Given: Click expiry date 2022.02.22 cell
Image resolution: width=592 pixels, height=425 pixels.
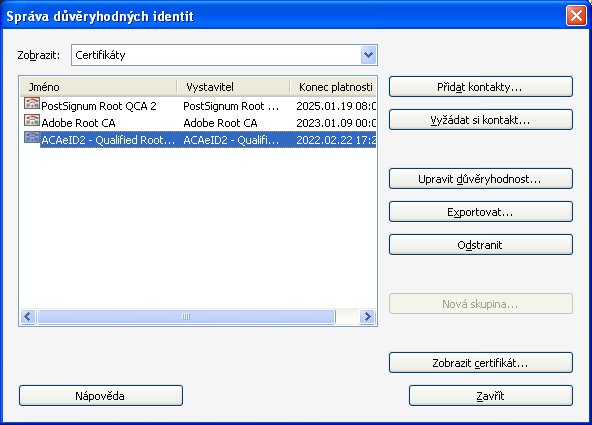Looking at the screenshot, I should (x=336, y=140).
